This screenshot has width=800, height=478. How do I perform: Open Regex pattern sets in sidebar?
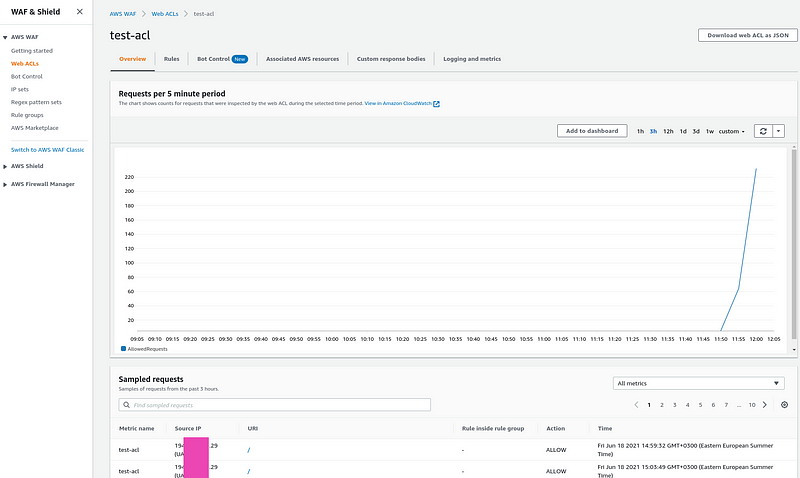click(36, 102)
